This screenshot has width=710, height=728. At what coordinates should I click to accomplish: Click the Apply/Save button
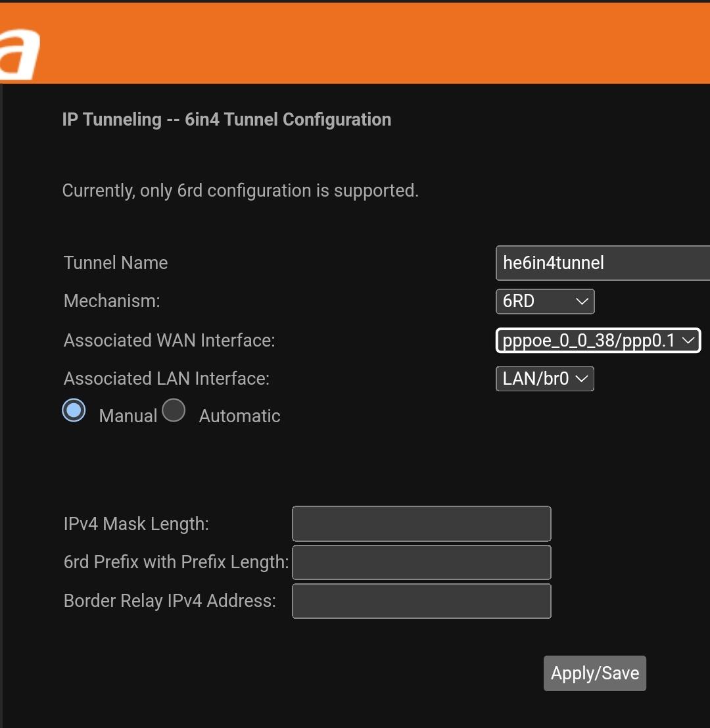click(594, 673)
